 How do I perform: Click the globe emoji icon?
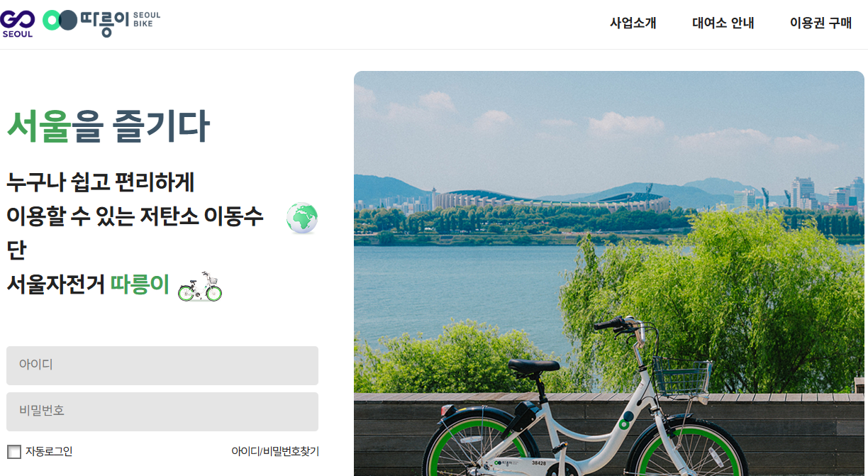302,218
